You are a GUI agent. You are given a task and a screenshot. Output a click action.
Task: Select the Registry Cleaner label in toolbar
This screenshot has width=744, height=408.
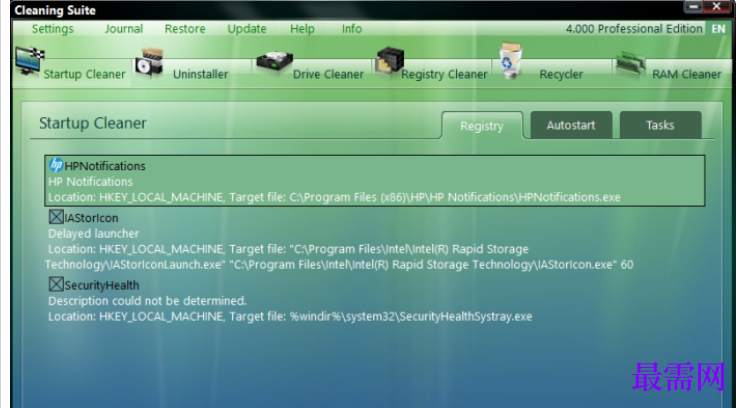click(445, 74)
